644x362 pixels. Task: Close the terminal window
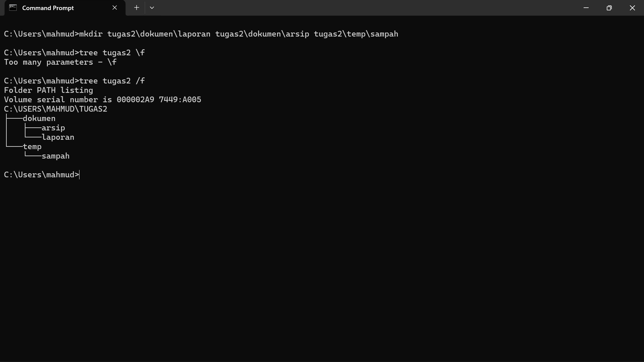click(x=632, y=8)
